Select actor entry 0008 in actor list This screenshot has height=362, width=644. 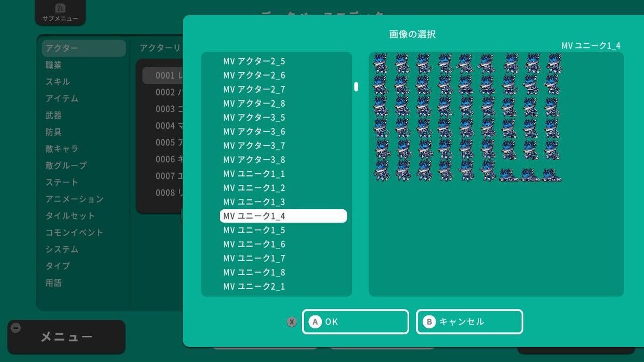(x=163, y=193)
